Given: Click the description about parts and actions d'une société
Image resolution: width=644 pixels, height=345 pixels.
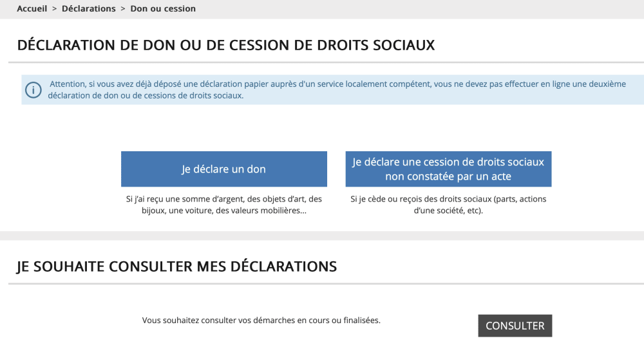Looking at the screenshot, I should click(x=448, y=205).
